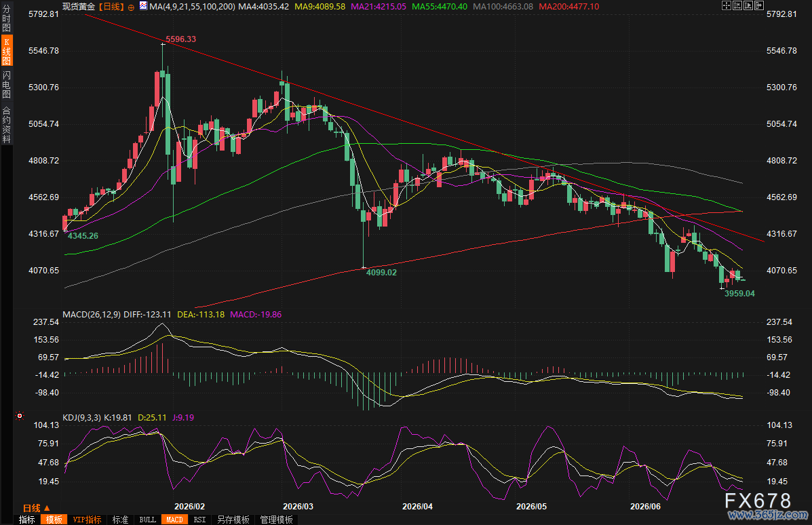
Task: Click the MA4:4035.42 value
Action: 264,7
